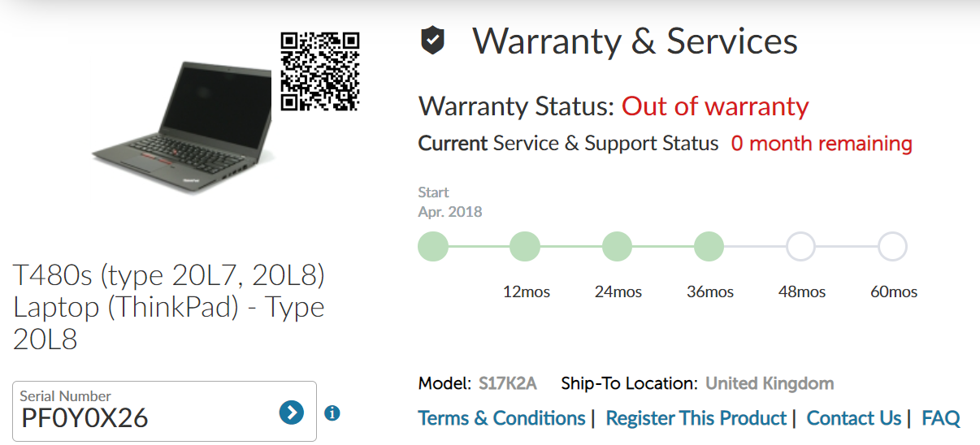Select the 24mos timeline circle
Screen dimensions: 980x445
coord(617,246)
